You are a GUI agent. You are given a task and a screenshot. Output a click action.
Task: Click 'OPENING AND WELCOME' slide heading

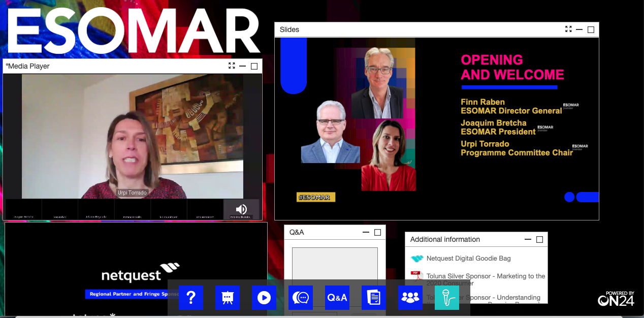[x=512, y=67]
